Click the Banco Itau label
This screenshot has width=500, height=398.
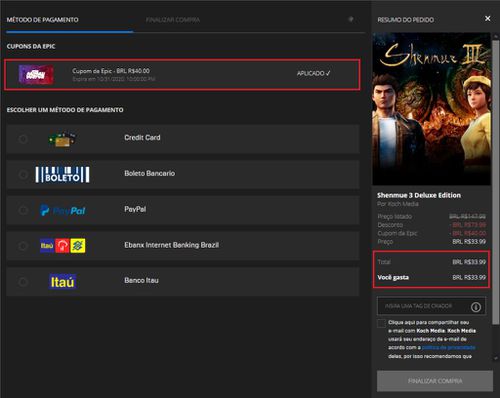tap(141, 280)
